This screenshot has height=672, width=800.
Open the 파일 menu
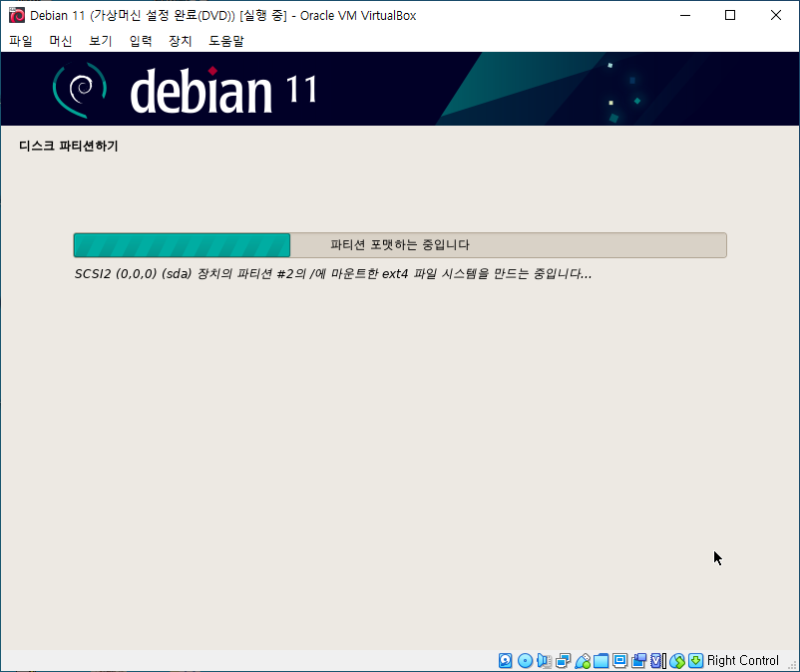[x=21, y=41]
